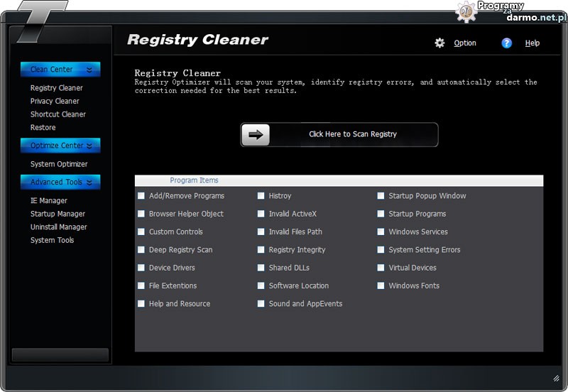This screenshot has width=568, height=392.
Task: Check the Startup Popup Window option
Action: coord(381,196)
